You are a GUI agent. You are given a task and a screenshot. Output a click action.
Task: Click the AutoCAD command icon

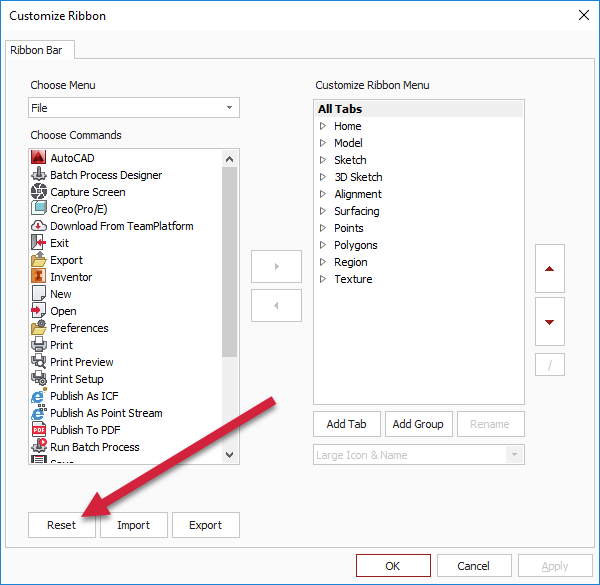coord(39,158)
